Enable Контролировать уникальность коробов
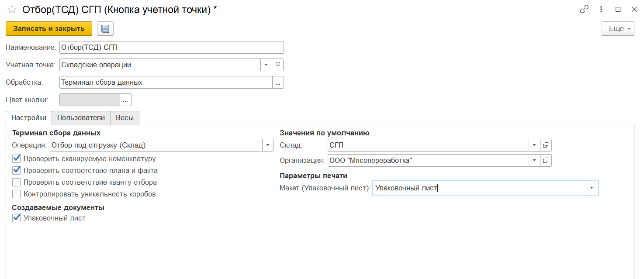644x279 pixels. click(x=17, y=194)
